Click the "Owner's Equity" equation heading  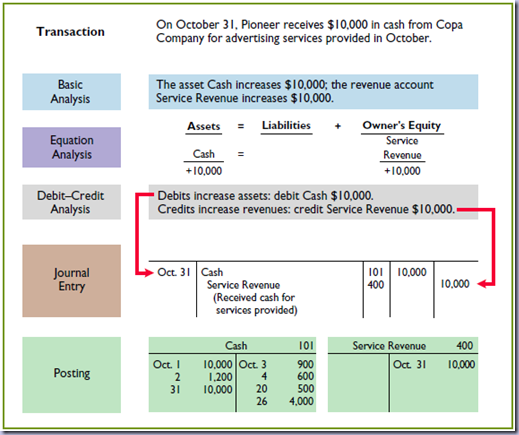click(x=402, y=126)
